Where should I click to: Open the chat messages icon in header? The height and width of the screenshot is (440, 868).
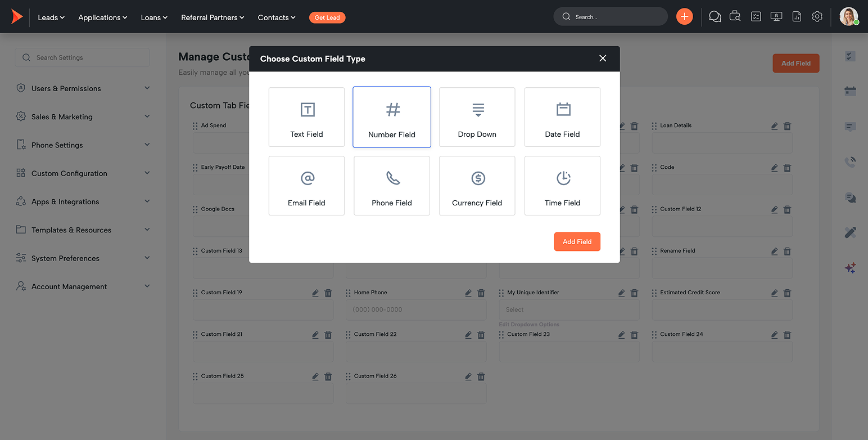click(x=715, y=17)
